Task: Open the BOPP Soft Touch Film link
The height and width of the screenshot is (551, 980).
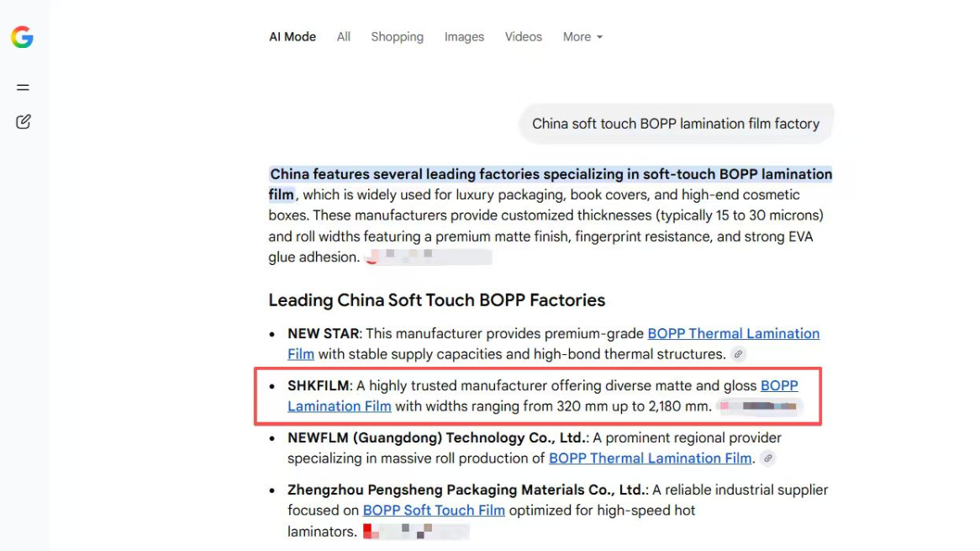Action: coord(434,511)
